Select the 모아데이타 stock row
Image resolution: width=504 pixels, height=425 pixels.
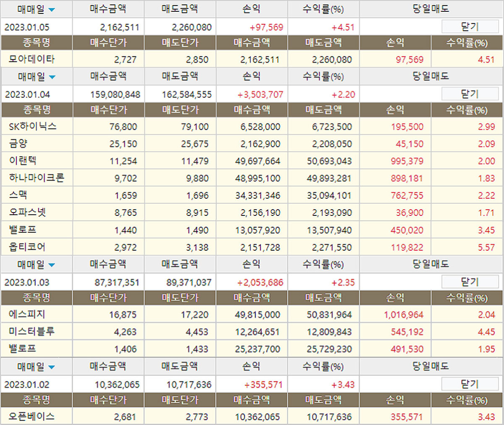click(31, 59)
